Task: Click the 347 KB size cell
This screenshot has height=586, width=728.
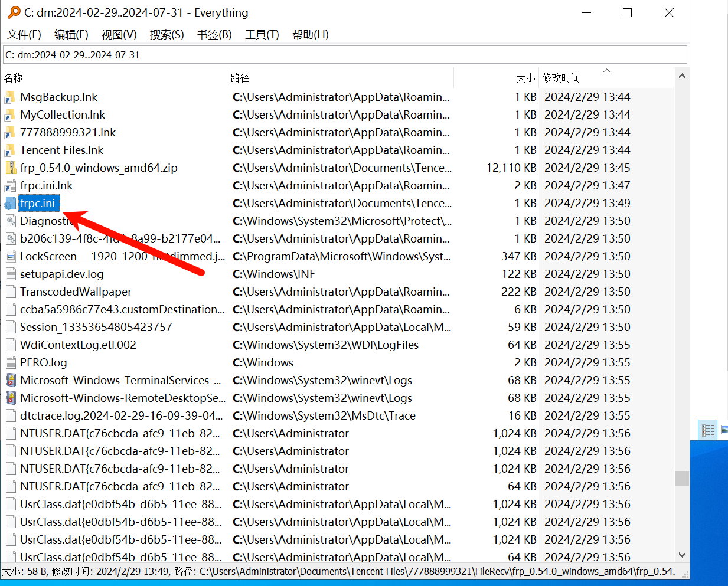Action: [519, 256]
